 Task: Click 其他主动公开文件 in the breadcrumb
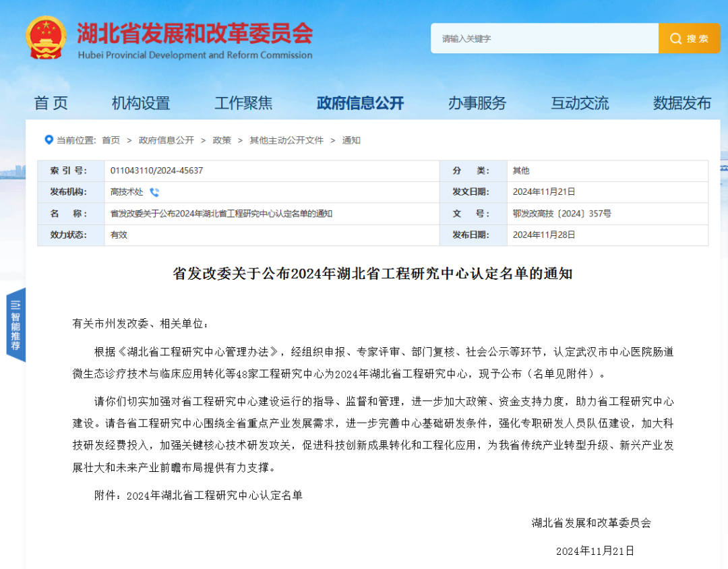286,140
